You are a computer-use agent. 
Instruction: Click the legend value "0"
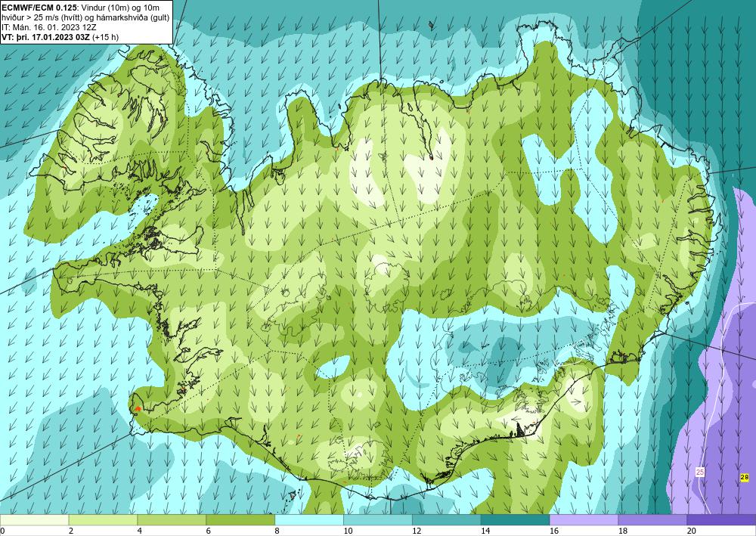click(2, 531)
